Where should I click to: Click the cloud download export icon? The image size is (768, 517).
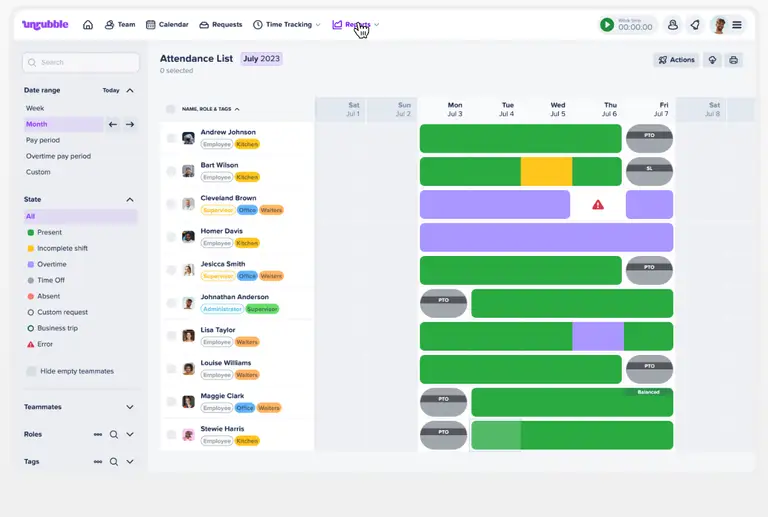pyautogui.click(x=712, y=60)
